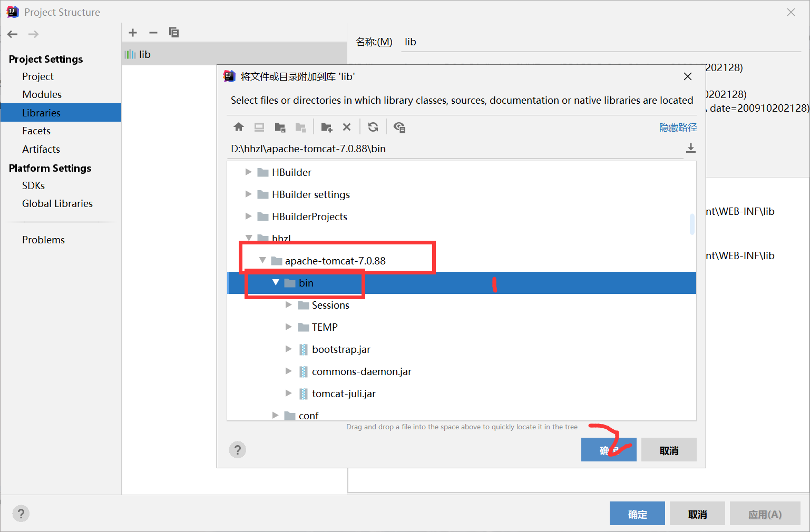810x532 pixels.
Task: Open help in the Project Structure window
Action: (21, 514)
